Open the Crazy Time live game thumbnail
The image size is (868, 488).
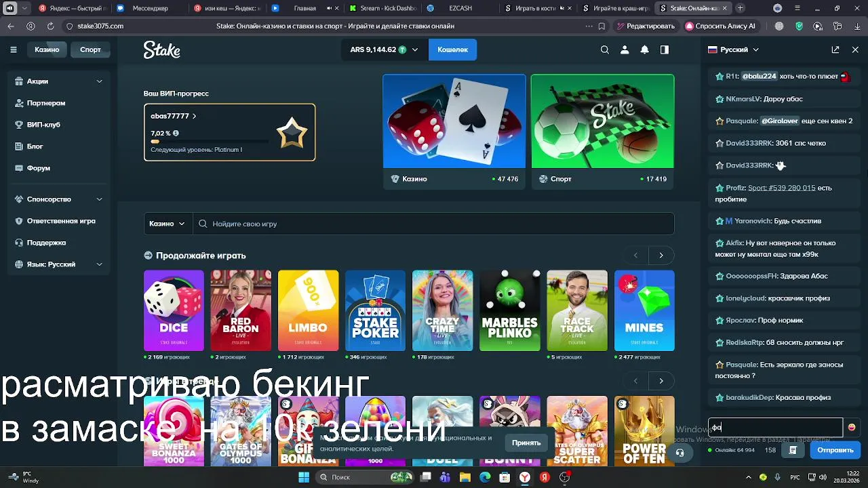click(x=442, y=310)
